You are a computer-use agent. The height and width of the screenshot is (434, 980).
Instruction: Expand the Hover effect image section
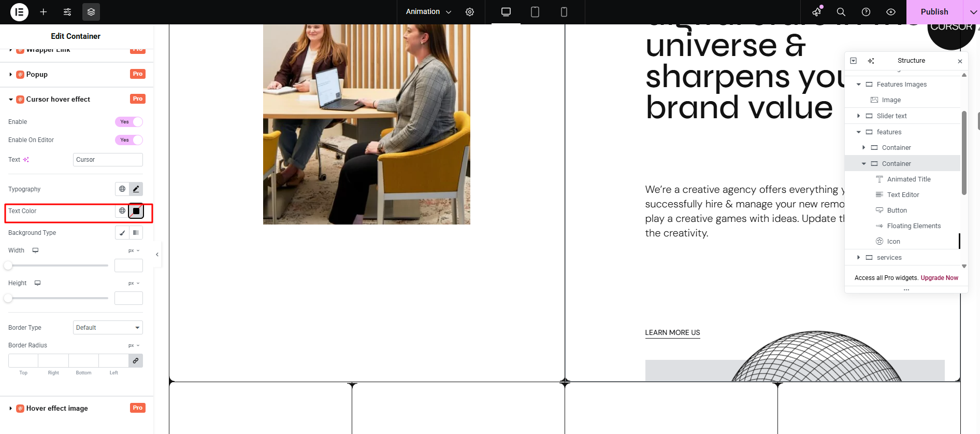57,409
